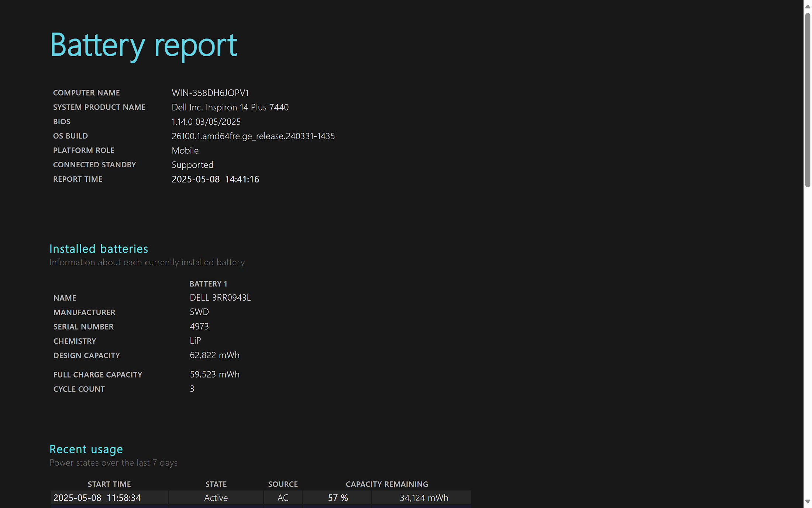Click the Active state cell
The image size is (812, 508).
click(216, 498)
